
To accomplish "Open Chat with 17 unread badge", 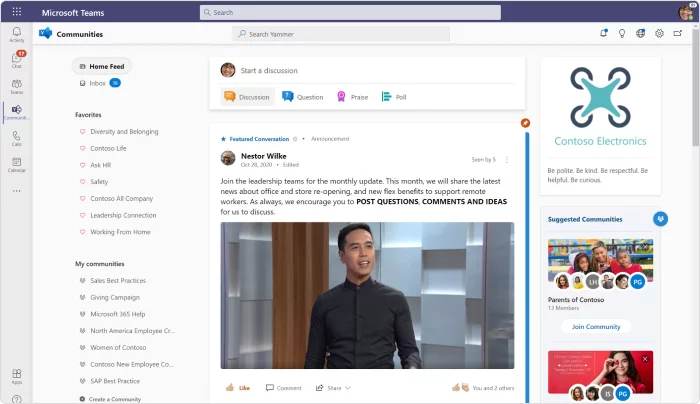I will click(17, 59).
